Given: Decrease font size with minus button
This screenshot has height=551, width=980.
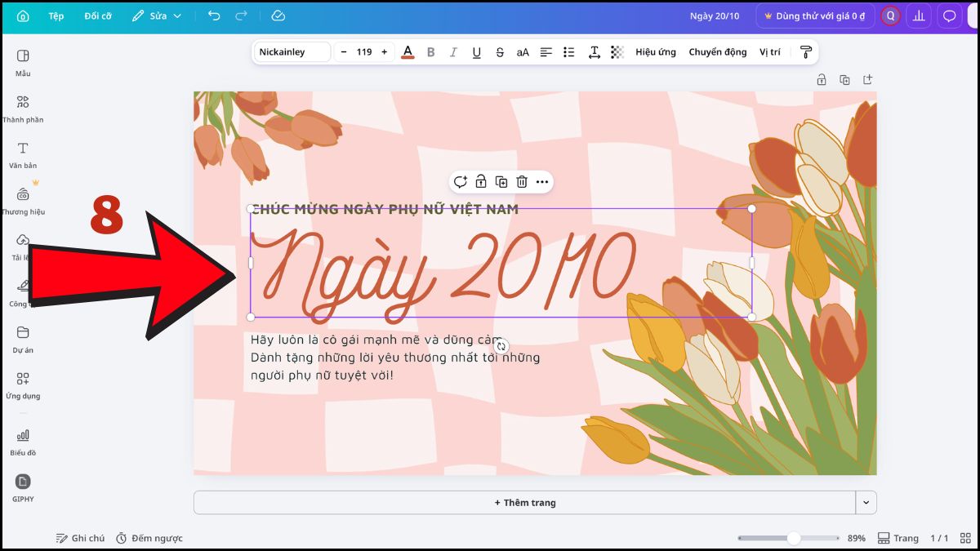Looking at the screenshot, I should pos(344,52).
